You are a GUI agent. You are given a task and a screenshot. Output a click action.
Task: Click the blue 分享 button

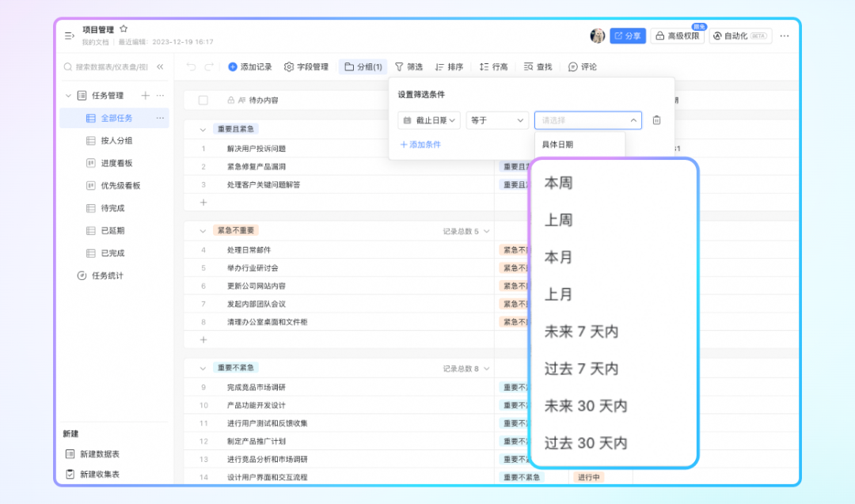[x=628, y=36]
